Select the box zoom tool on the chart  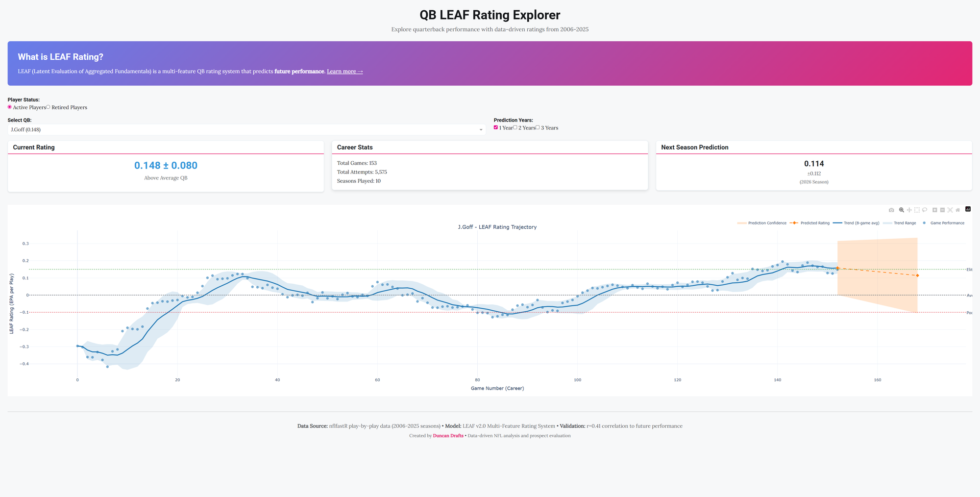tap(902, 210)
